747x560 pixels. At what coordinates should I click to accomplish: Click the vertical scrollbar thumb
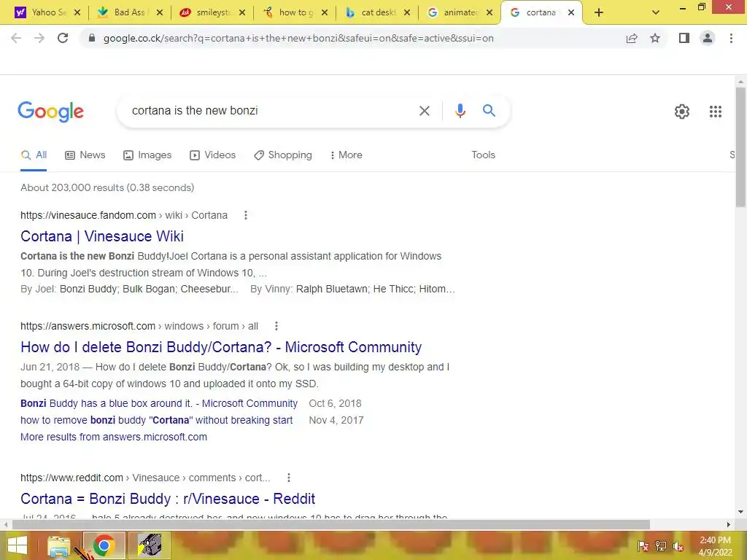click(740, 147)
